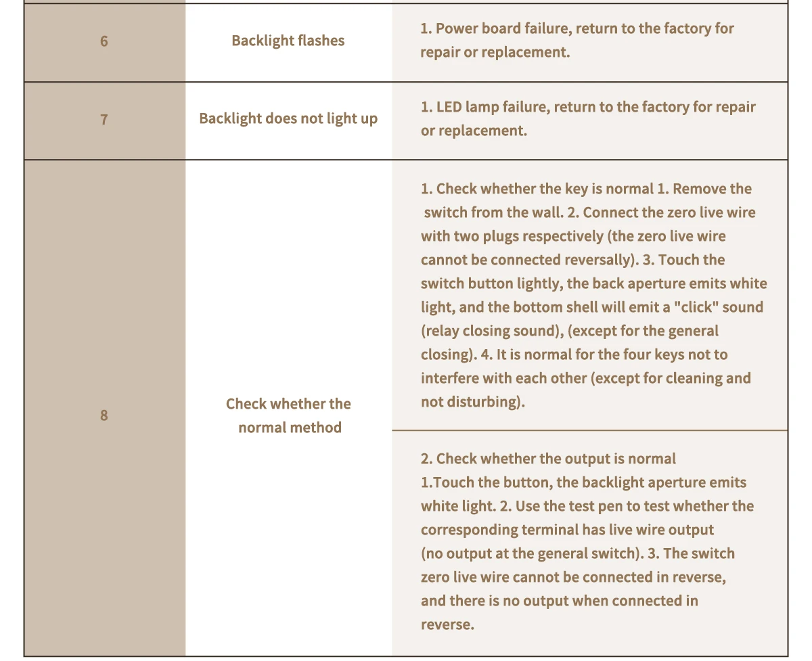This screenshot has height=661, width=812.
Task: Click the row number 8 cell
Action: coord(104,415)
